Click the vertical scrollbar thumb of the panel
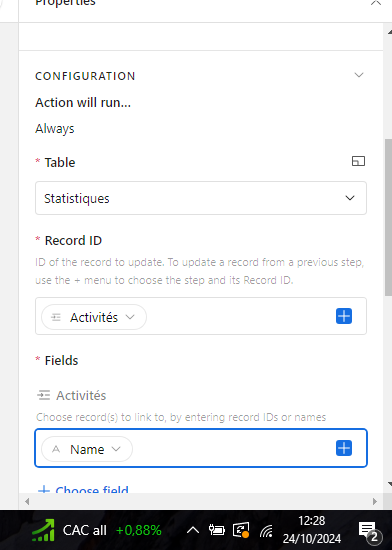 (x=388, y=217)
